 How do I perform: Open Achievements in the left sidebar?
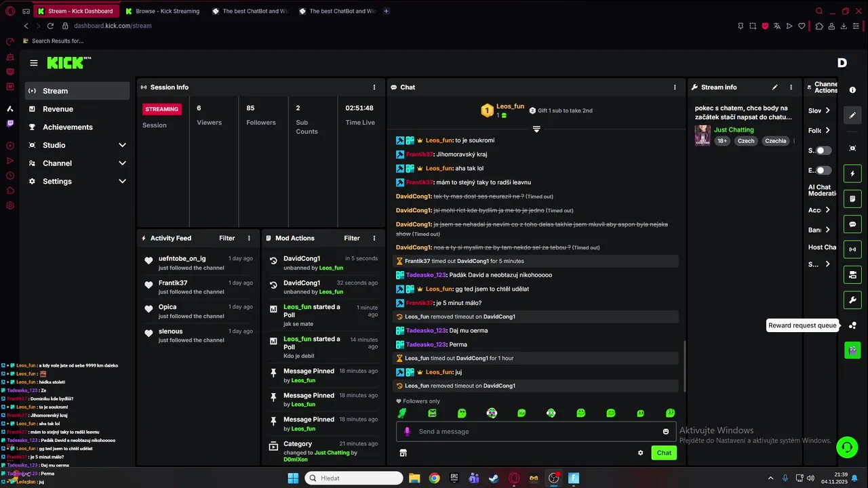tap(77, 127)
